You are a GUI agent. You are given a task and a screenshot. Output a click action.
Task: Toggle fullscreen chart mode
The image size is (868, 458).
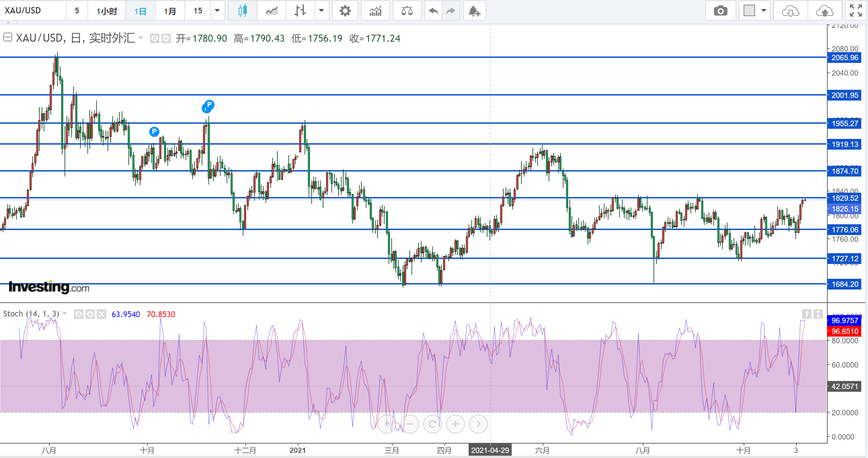[x=856, y=11]
